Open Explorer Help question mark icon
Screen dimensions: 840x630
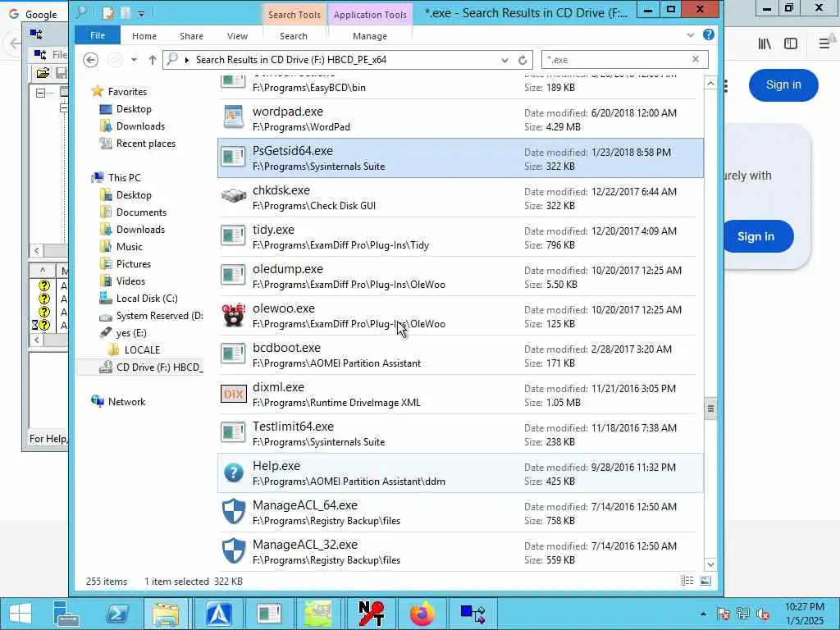click(708, 34)
